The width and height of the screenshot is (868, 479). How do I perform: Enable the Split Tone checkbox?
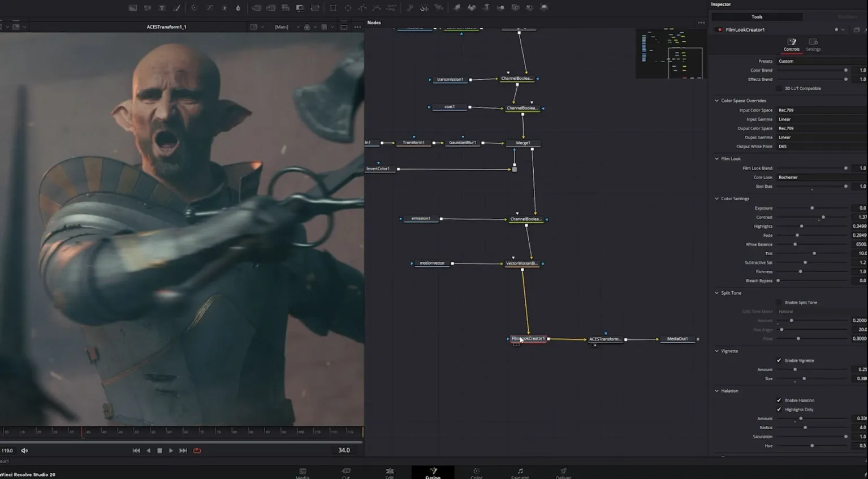coord(779,303)
